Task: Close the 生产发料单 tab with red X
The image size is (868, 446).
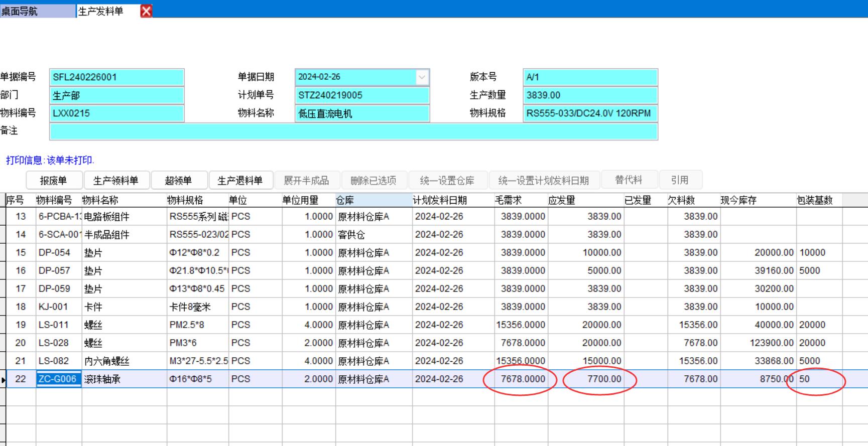Action: pos(146,11)
